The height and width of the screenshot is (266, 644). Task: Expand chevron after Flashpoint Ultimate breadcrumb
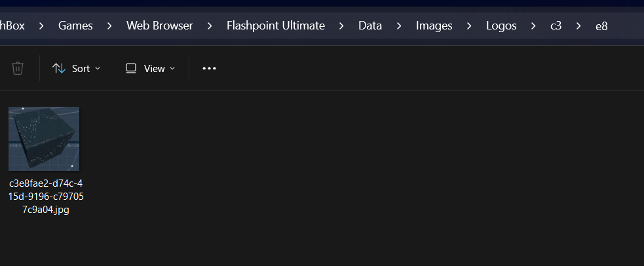click(341, 26)
